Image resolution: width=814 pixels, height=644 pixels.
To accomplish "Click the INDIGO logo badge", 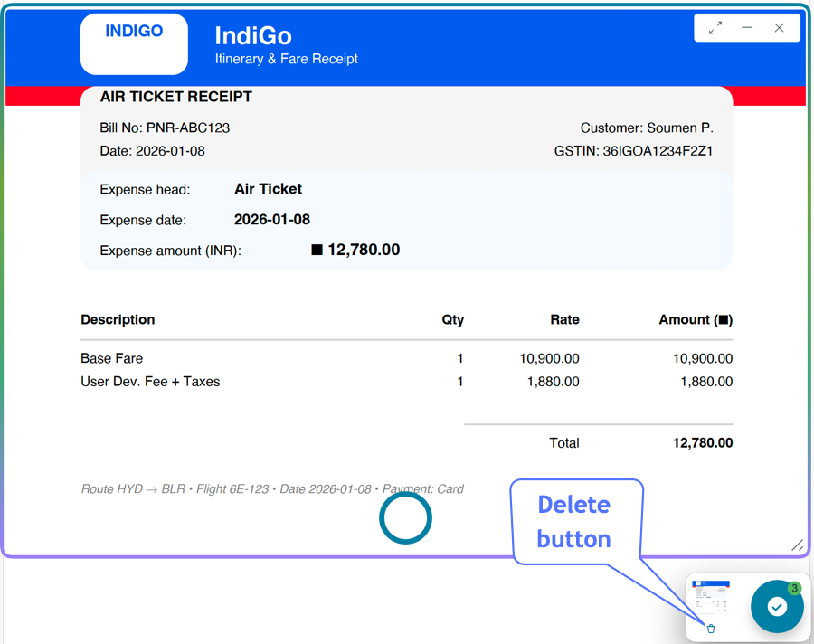I will click(x=134, y=44).
